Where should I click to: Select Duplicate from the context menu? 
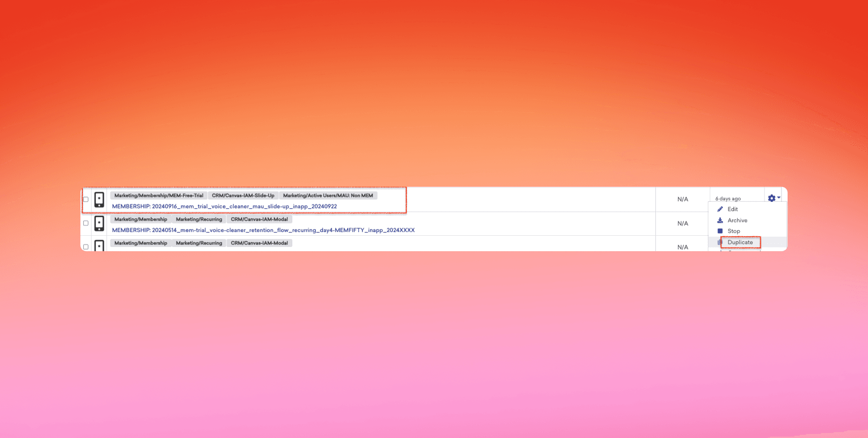point(740,242)
